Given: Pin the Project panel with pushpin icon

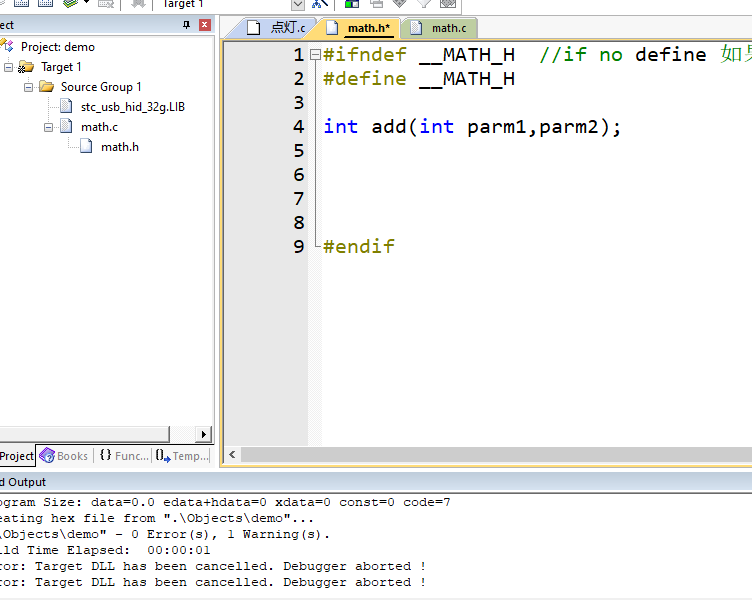Looking at the screenshot, I should tap(187, 25).
